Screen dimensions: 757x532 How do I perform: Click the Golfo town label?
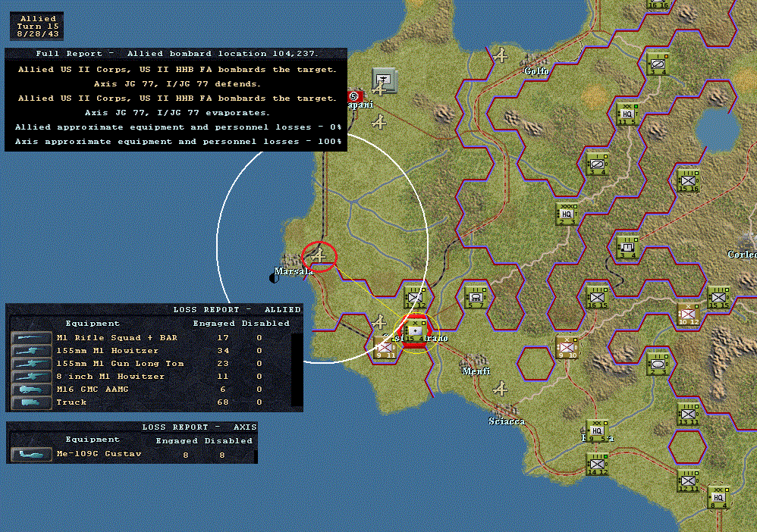point(536,71)
